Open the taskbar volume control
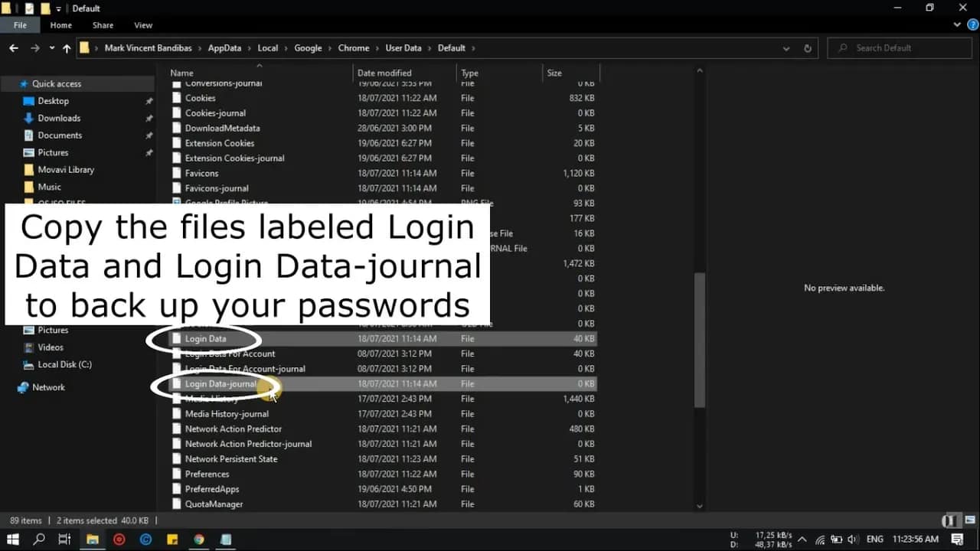This screenshot has width=980, height=551. (853, 540)
